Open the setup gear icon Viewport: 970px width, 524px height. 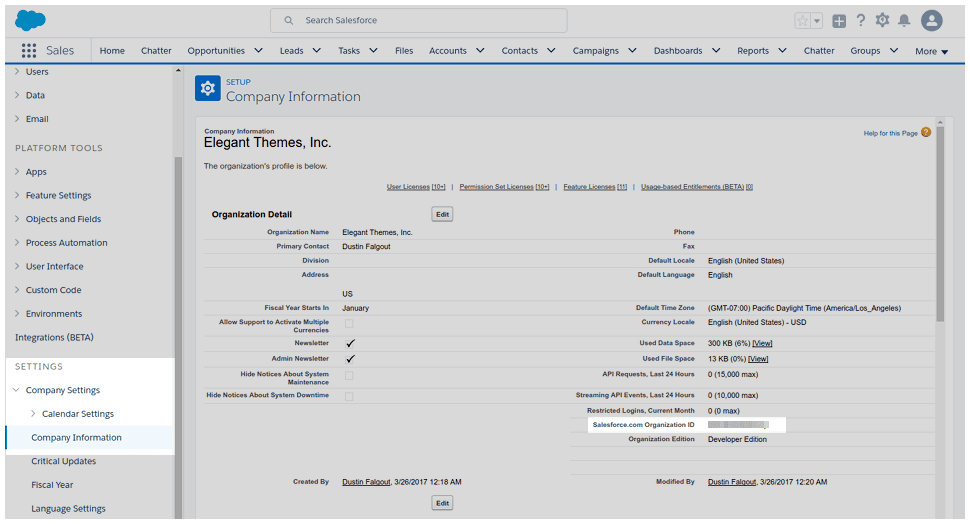click(882, 21)
